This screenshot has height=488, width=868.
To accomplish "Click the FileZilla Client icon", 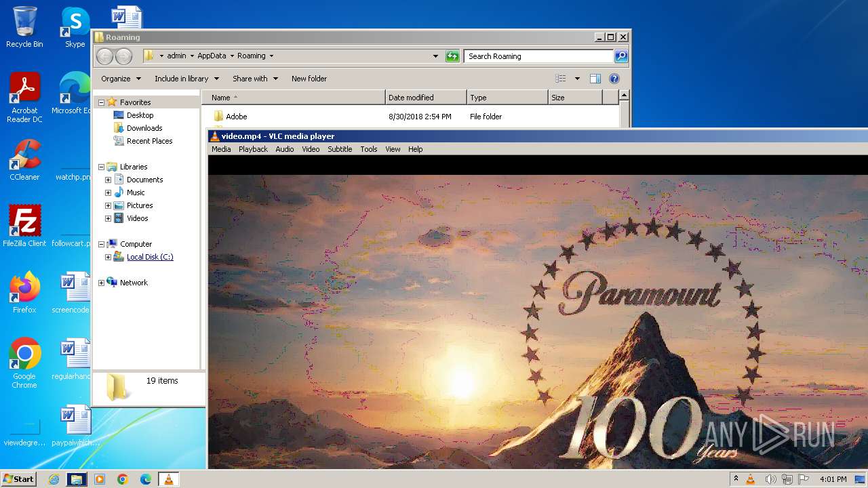I will 24,226.
